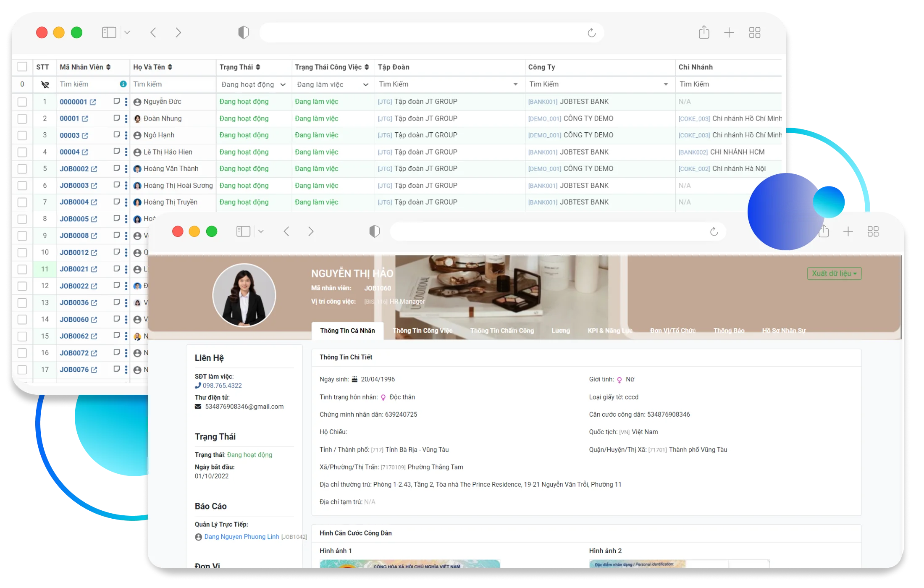Switch to the Thông Báo tab
This screenshot has height=588, width=924.
(x=729, y=331)
